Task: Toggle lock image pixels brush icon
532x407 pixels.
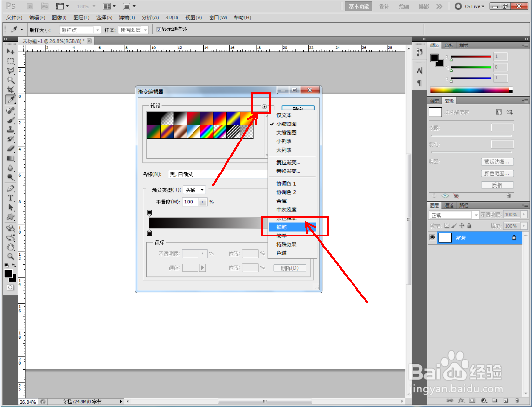Action: point(454,226)
